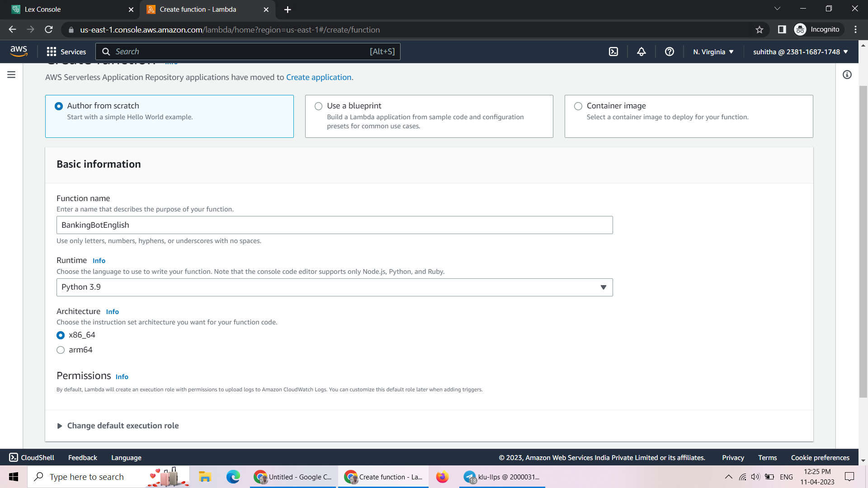The image size is (868, 488).
Task: Open the help question mark panel
Action: point(670,52)
